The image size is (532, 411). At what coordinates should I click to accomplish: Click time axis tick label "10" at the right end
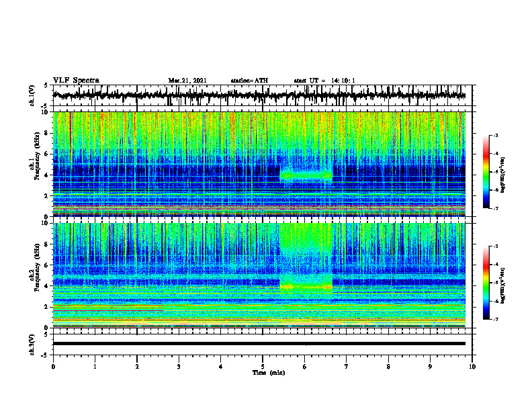(472, 367)
